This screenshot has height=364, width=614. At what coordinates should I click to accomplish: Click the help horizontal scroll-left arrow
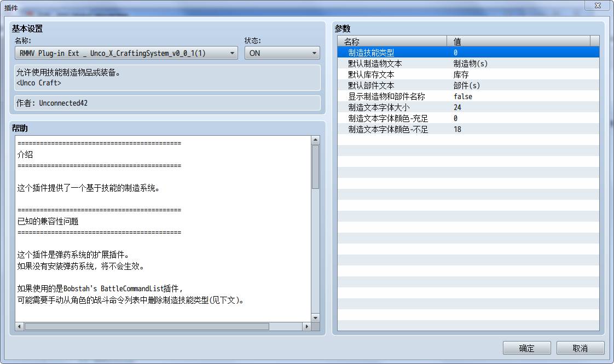tap(19, 326)
